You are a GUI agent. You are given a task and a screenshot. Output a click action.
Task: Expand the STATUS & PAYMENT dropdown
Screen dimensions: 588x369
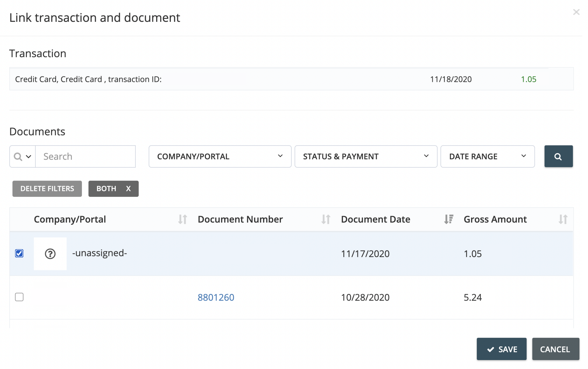click(x=366, y=157)
